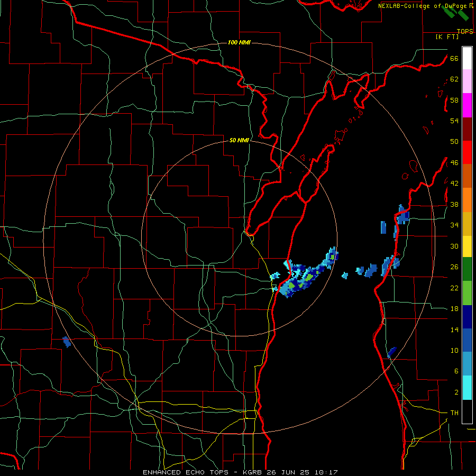This screenshot has width=476, height=476.
Task: Click the isolated blue echo in the southwest
Action: click(x=67, y=342)
